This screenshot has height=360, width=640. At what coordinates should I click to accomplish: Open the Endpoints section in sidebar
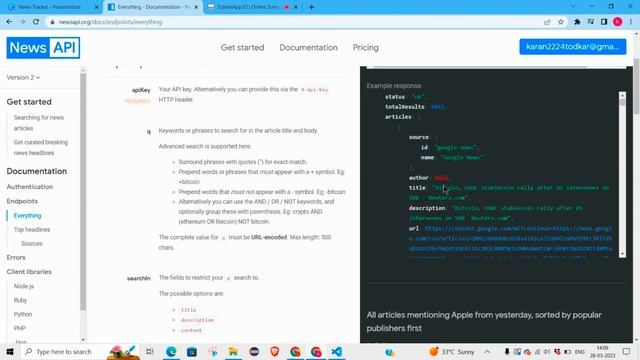(22, 201)
